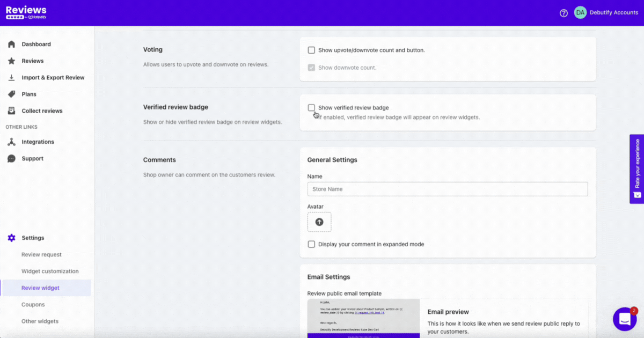Click the Reviews star icon
Screen dimensions: 644x338
[x=11, y=61]
